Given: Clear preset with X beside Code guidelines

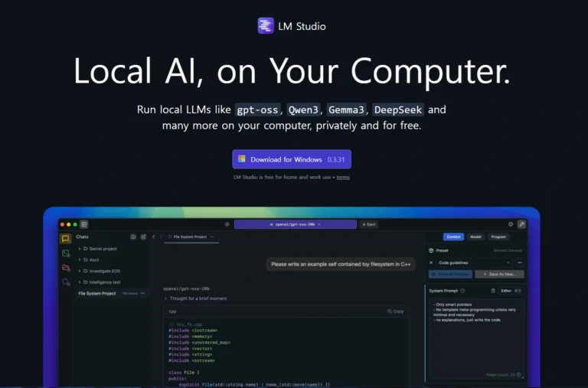Looking at the screenshot, I should [431, 262].
